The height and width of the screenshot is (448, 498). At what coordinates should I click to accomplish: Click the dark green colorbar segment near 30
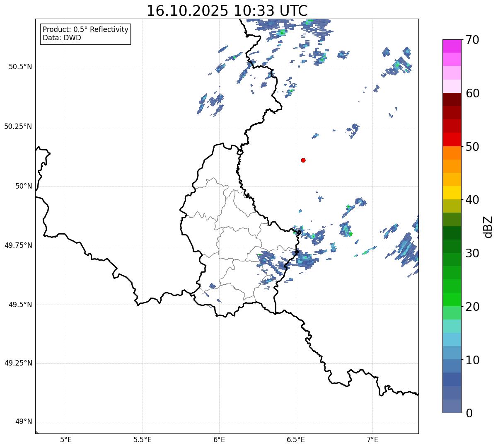tap(452, 246)
